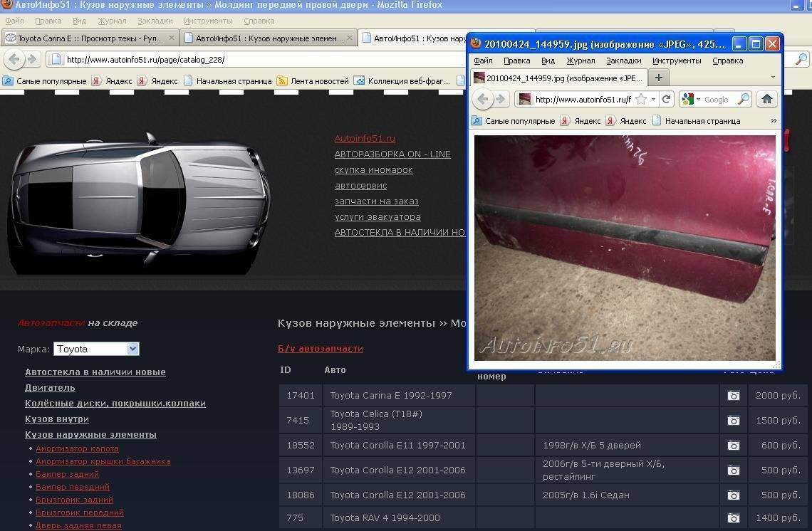Screen dimensions: 812x531
Task: Open the Google search engine dropdown
Action: coord(692,100)
